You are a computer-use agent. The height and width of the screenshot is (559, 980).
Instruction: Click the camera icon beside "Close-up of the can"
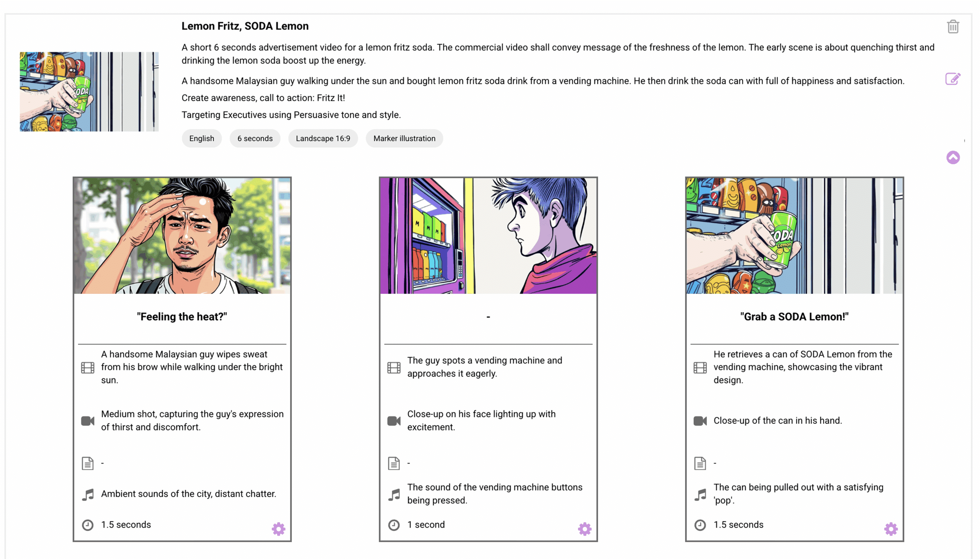[700, 421]
